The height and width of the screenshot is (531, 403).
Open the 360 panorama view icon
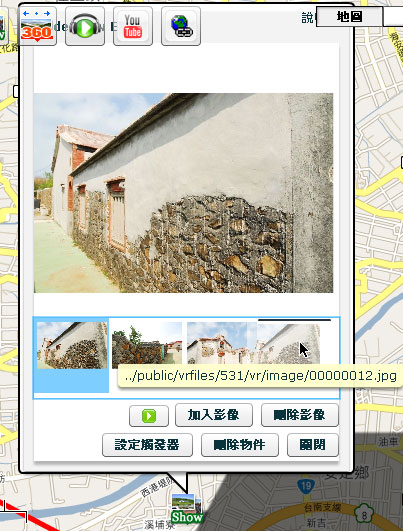click(x=37, y=26)
